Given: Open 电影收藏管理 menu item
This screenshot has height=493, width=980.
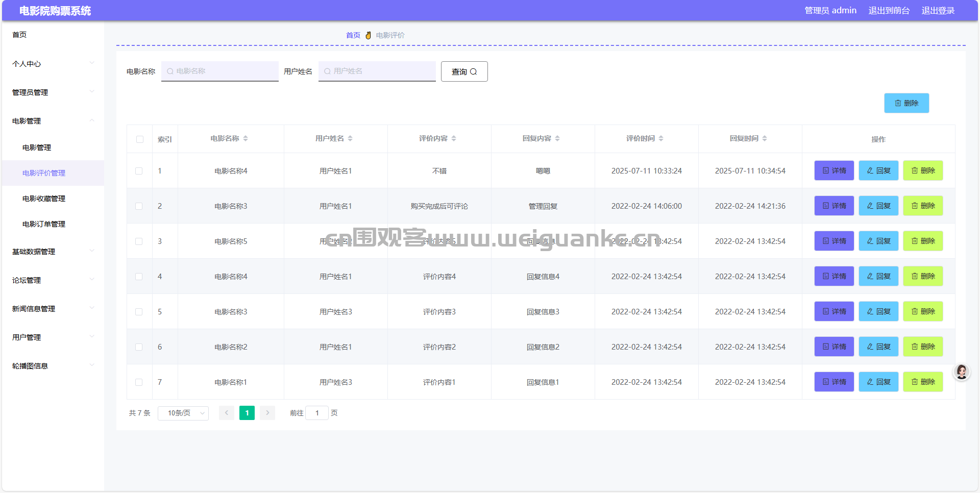Looking at the screenshot, I should coord(53,199).
